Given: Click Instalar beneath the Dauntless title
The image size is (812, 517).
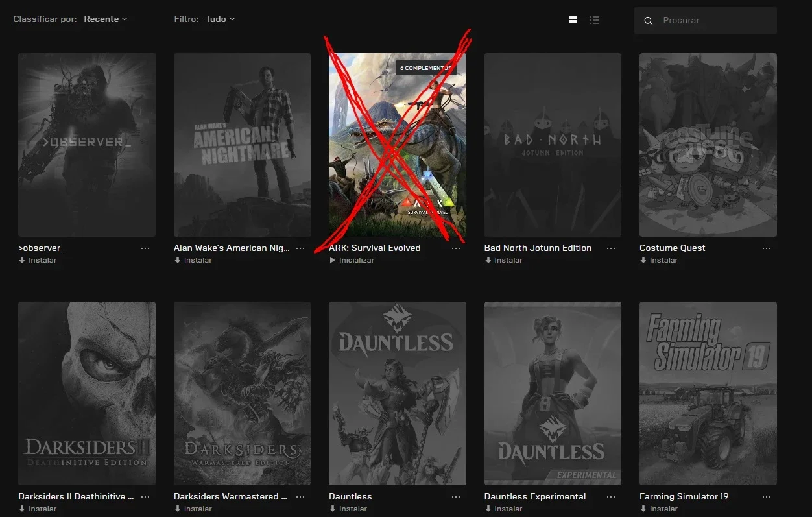Looking at the screenshot, I should pyautogui.click(x=348, y=509).
